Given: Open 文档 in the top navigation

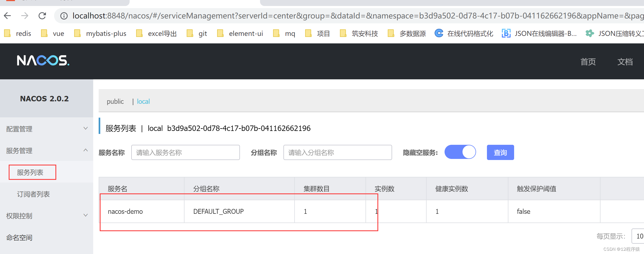Looking at the screenshot, I should (x=625, y=62).
